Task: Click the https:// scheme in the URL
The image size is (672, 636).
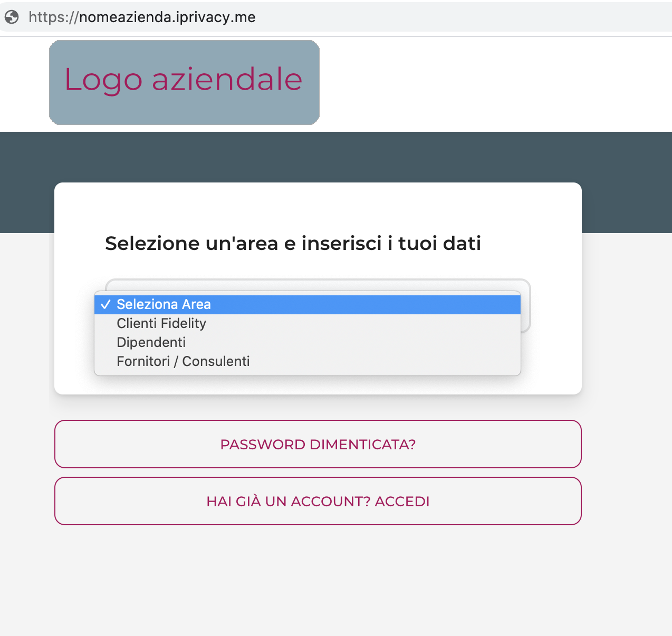Action: [x=53, y=17]
